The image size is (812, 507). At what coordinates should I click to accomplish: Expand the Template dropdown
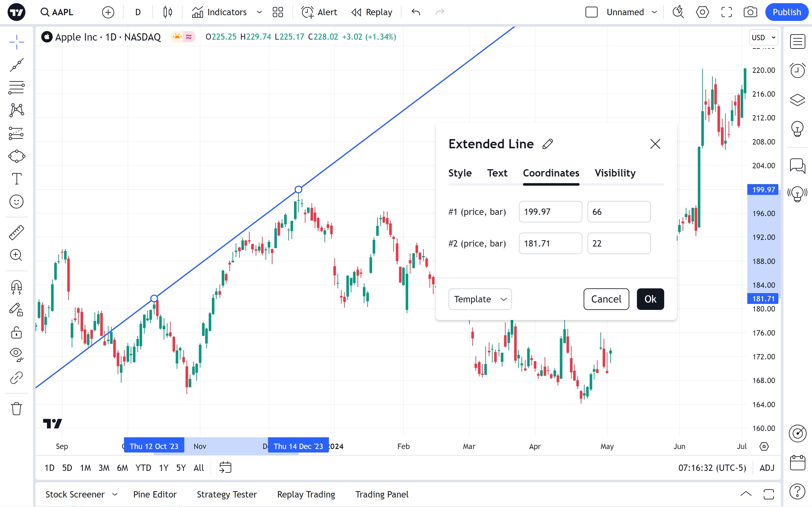(480, 299)
